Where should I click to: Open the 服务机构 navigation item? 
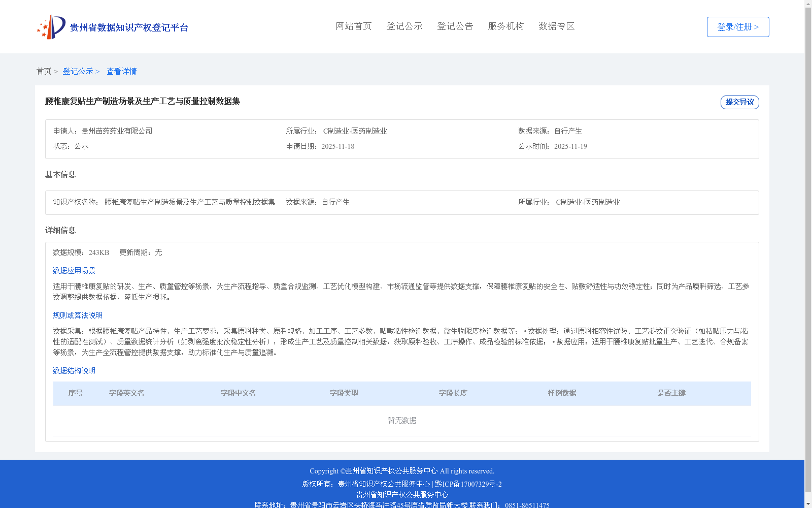click(x=506, y=26)
